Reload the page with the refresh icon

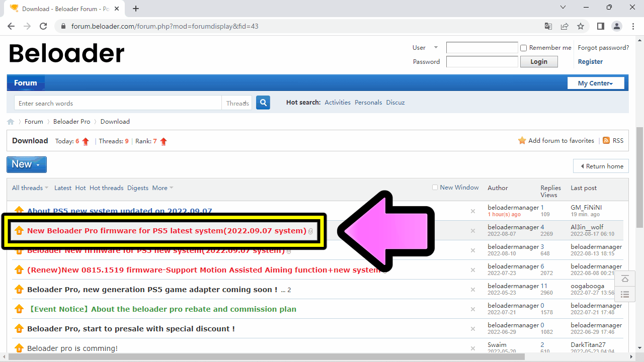pyautogui.click(x=43, y=26)
